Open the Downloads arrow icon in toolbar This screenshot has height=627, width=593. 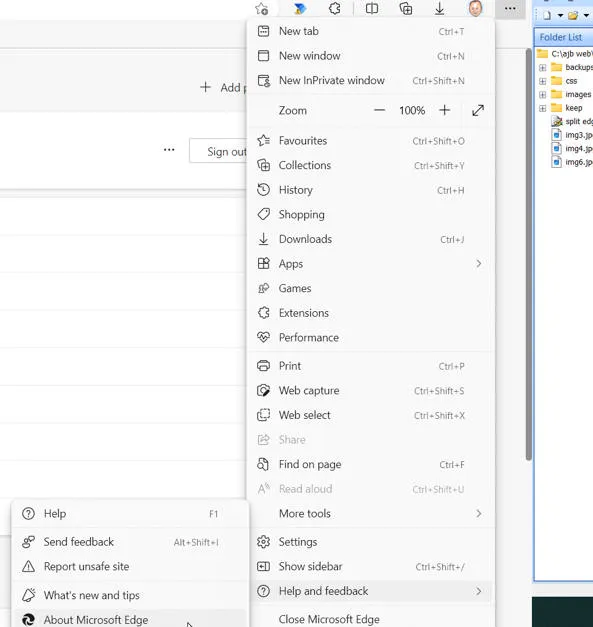tap(439, 8)
